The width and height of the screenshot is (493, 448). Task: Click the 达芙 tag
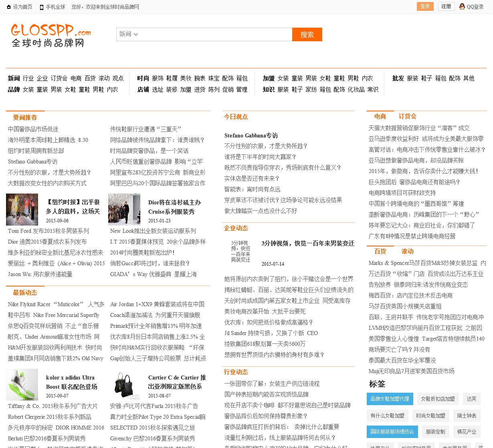pos(472,399)
